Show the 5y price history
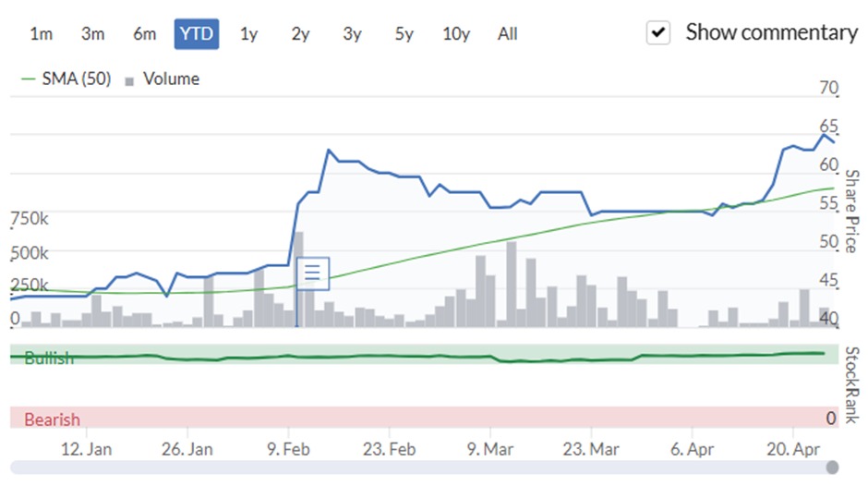 tap(404, 34)
